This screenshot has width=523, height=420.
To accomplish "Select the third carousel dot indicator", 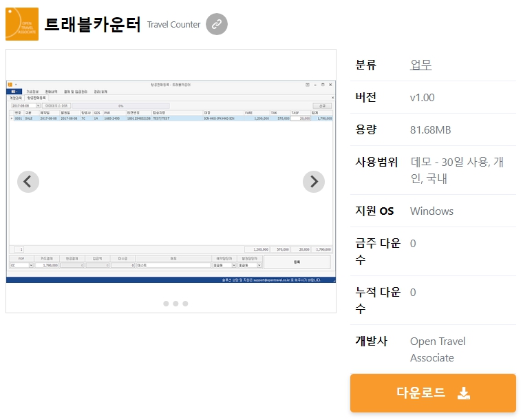I will point(185,304).
